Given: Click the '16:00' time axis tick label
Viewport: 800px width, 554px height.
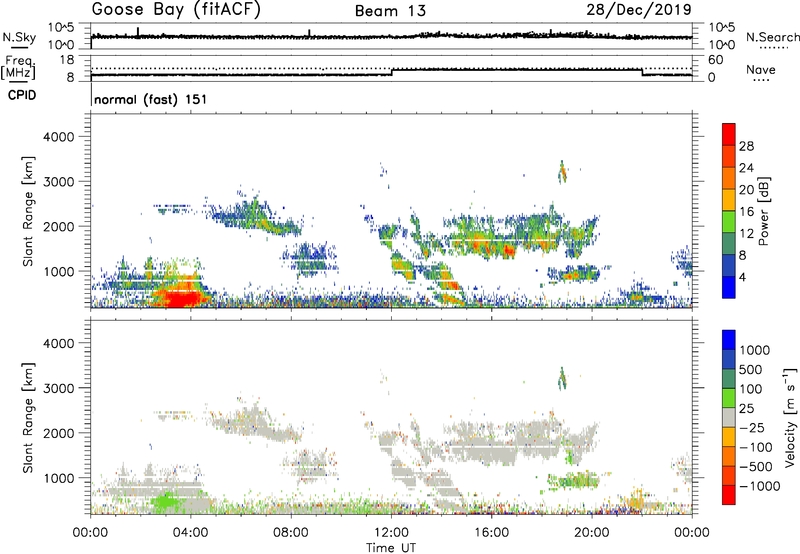Looking at the screenshot, I should pyautogui.click(x=491, y=533).
